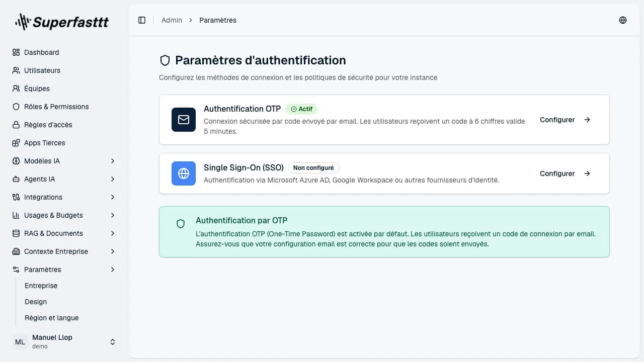Click the Intégrations icon
The width and height of the screenshot is (644, 362).
coord(16,197)
